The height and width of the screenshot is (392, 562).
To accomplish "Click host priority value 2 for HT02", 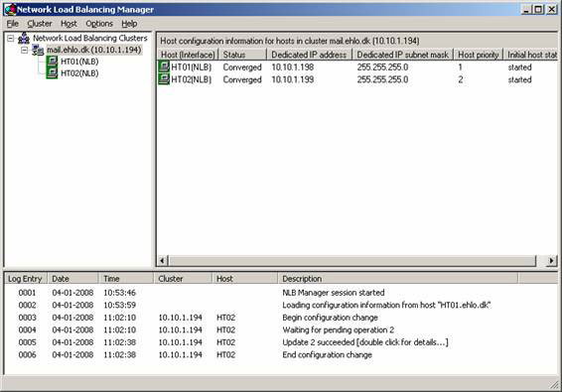I will coord(460,79).
